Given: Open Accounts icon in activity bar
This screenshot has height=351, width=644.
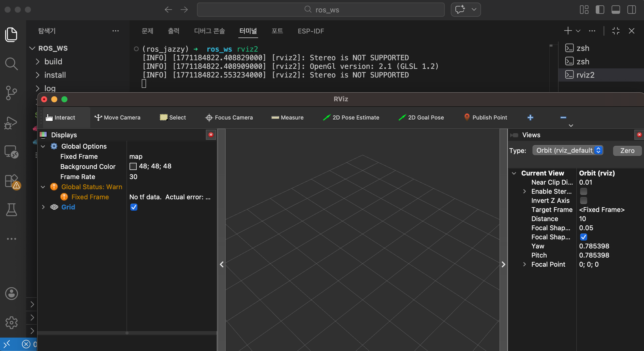Looking at the screenshot, I should coord(11,294).
